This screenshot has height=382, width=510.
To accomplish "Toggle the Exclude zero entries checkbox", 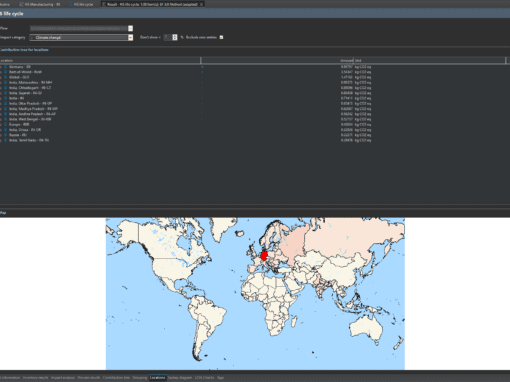I will (221, 37).
